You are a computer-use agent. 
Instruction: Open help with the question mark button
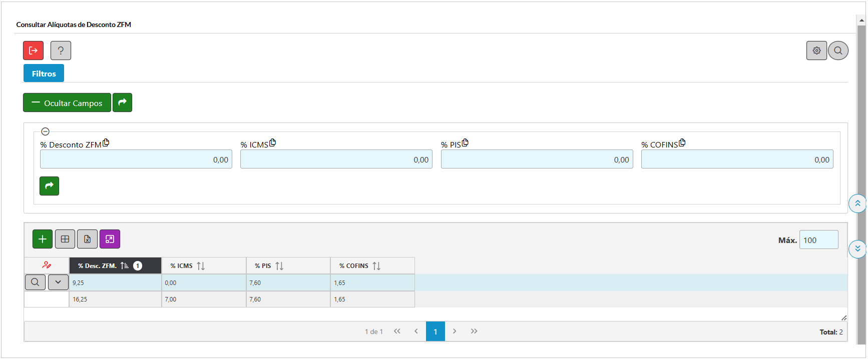(x=61, y=50)
